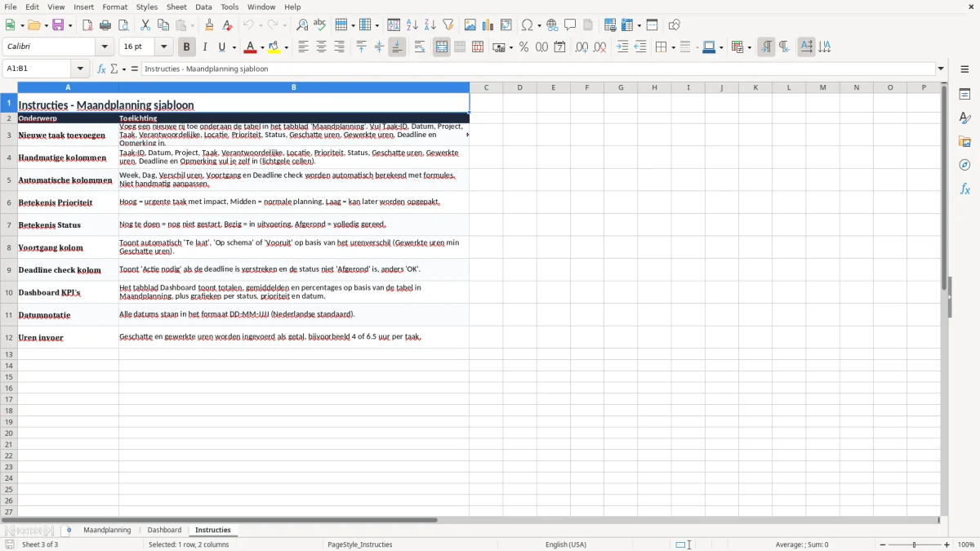The image size is (980, 551).
Task: Click 100% zoom level
Action: [966, 544]
